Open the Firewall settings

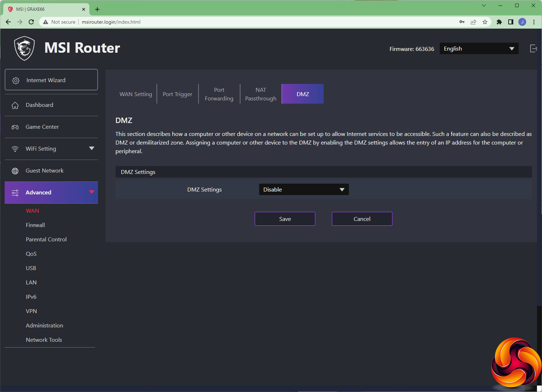(x=35, y=225)
